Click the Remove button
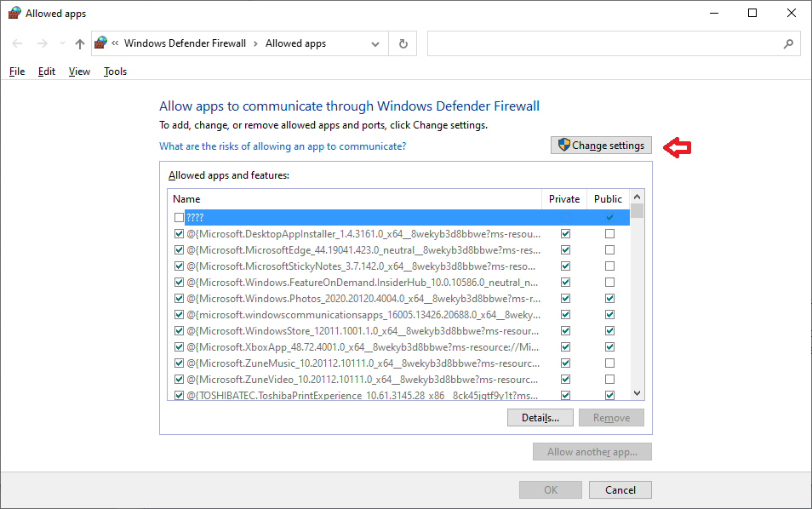 [x=612, y=418]
